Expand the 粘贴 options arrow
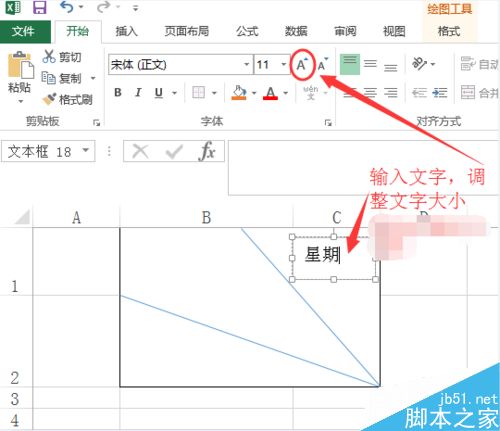The width and height of the screenshot is (500, 431). coord(21,101)
